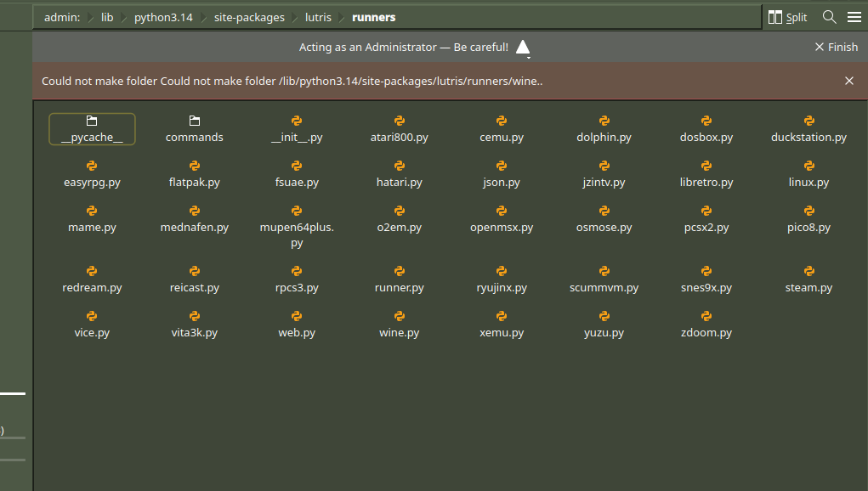Image resolution: width=868 pixels, height=491 pixels.
Task: Navigate to admin: in the breadcrumb
Action: point(62,17)
